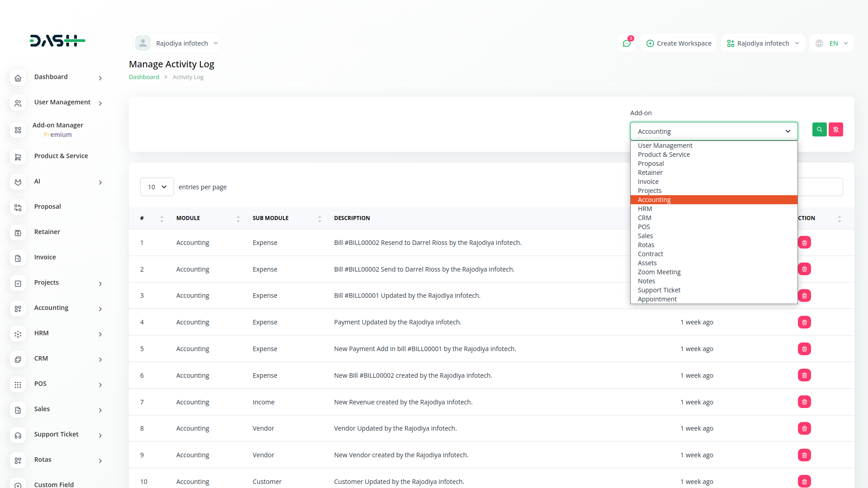Screen dimensions: 868x488
Task: Delete the activity log in row 9
Action: 804,455
